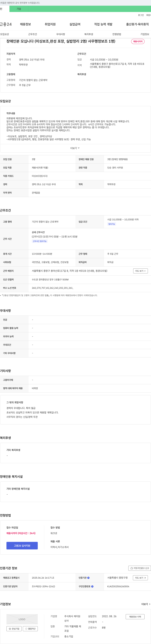Open 더보기 in 기업정보 section
This screenshot has width=151, height=644.
[x=146, y=604]
